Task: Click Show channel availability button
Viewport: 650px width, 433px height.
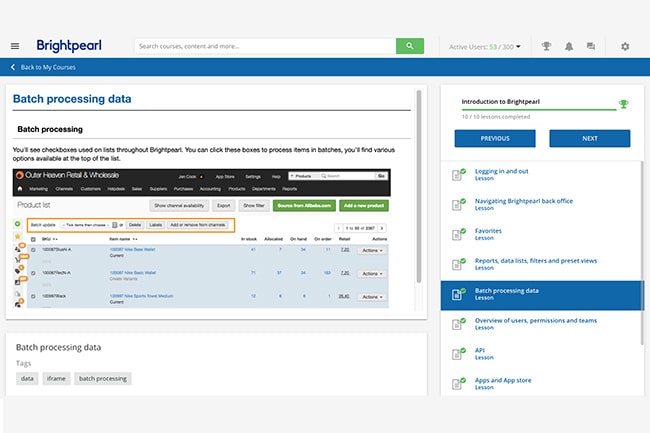Action: pos(179,206)
